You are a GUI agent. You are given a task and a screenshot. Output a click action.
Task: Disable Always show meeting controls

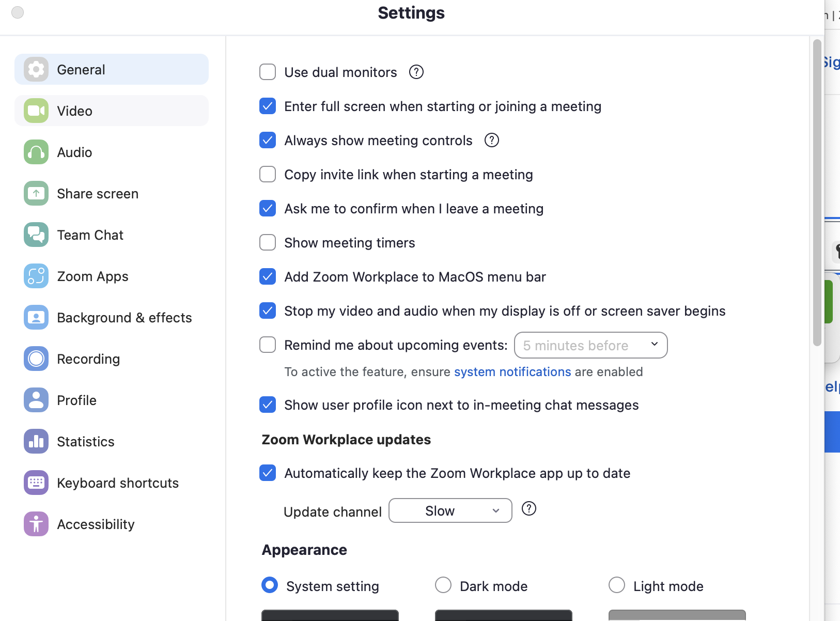click(x=268, y=140)
